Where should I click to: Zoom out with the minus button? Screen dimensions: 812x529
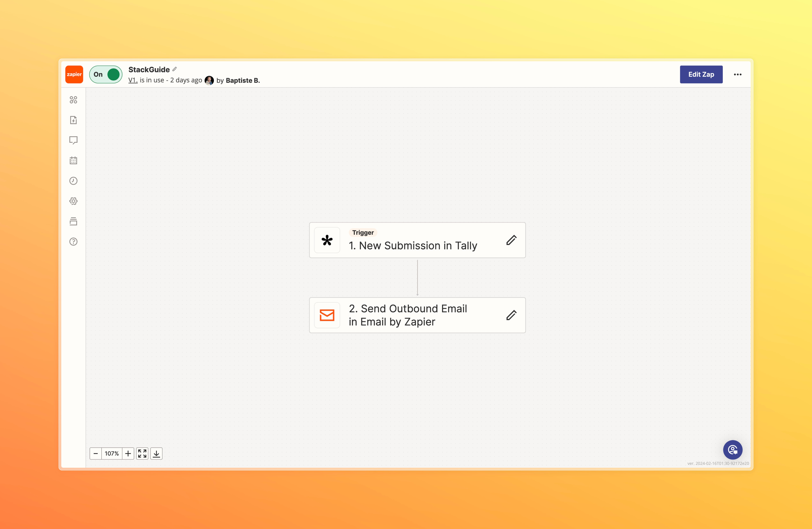[96, 453]
